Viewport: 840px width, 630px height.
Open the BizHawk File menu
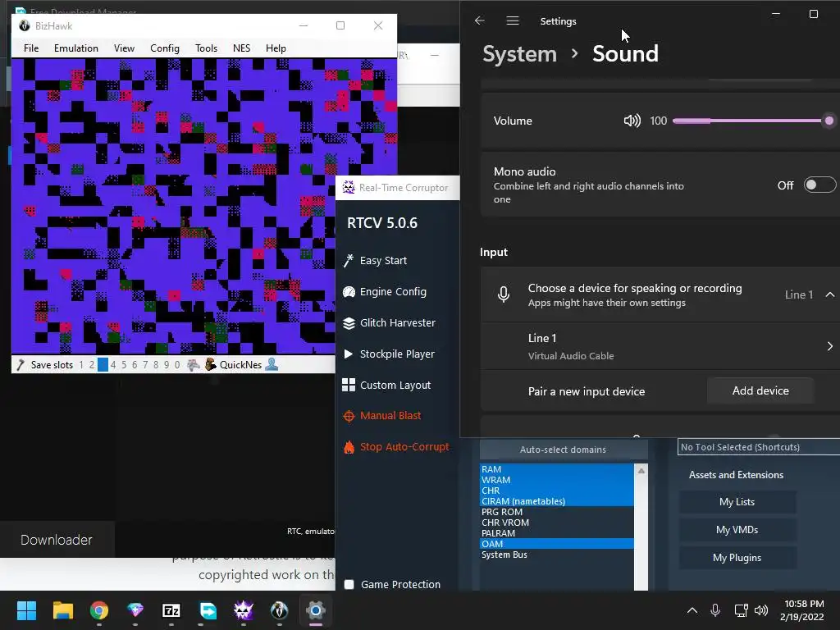tap(31, 48)
